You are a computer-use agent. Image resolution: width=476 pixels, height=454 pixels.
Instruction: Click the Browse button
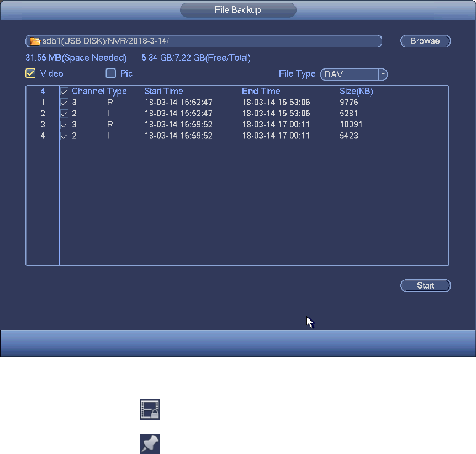(426, 41)
